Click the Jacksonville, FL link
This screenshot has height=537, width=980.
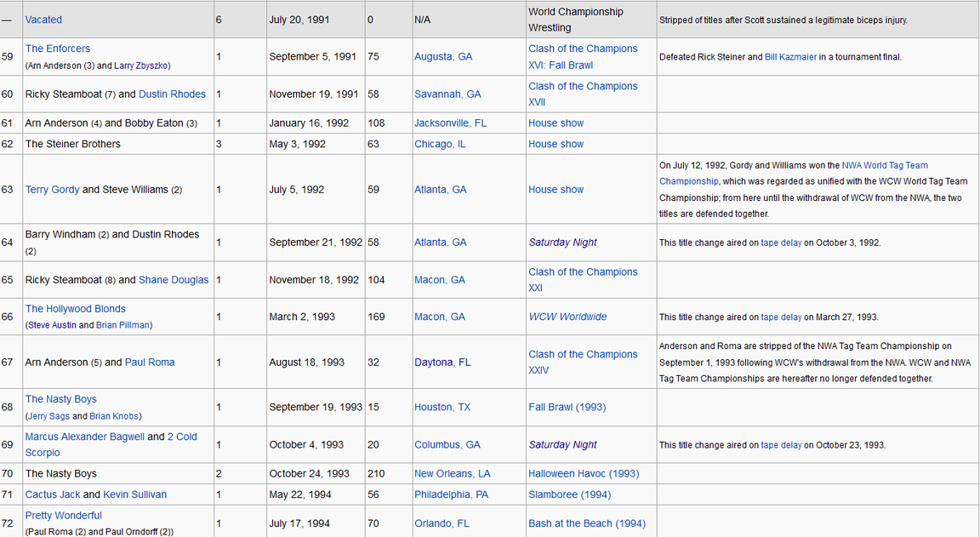(450, 123)
